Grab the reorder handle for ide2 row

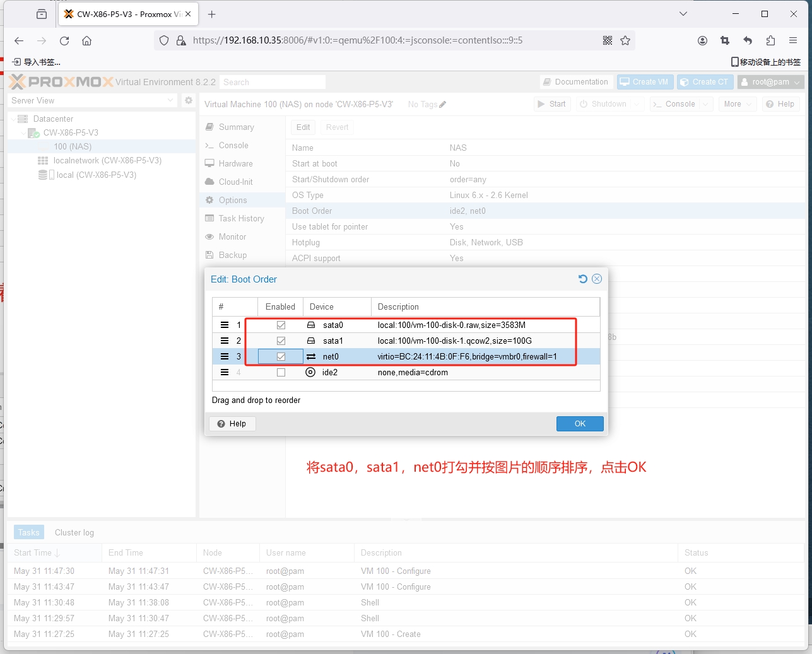225,372
